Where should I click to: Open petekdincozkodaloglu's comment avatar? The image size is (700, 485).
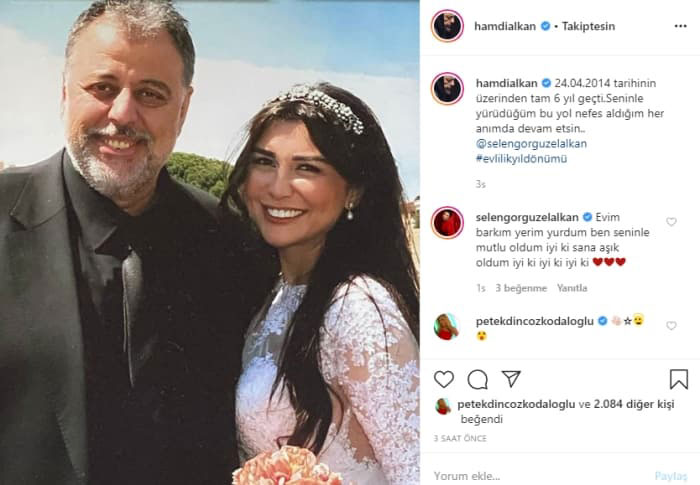tap(446, 327)
